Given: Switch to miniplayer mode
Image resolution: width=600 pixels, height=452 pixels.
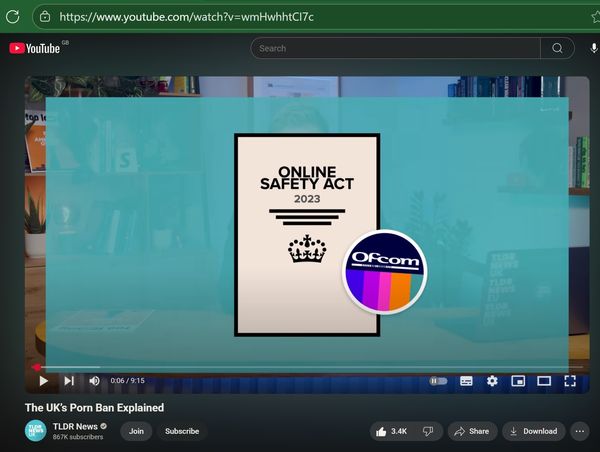Looking at the screenshot, I should click(x=518, y=381).
